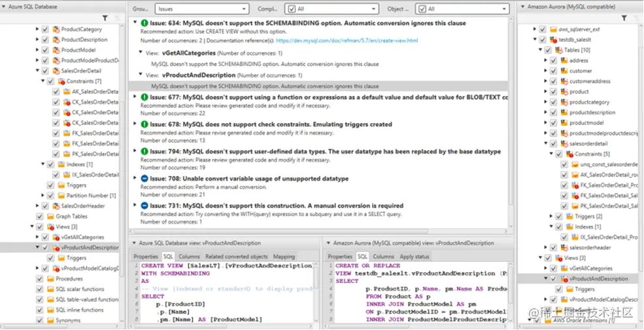This screenshot has height=330, width=644.
Task: Click the filter icon in Amazon Aurora panel
Action: [x=624, y=18]
